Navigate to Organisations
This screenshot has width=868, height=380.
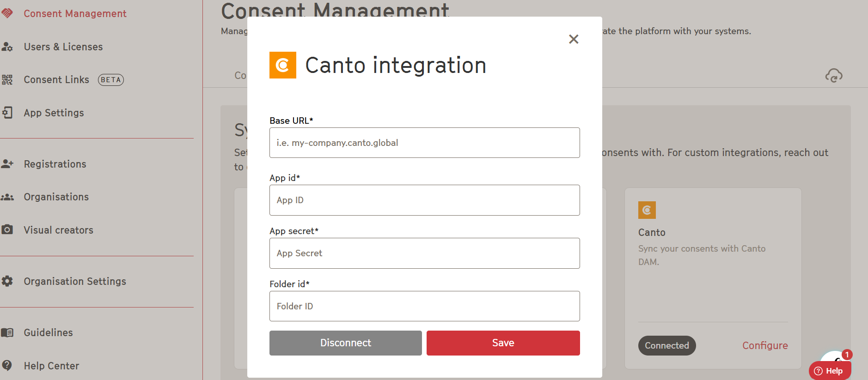click(x=56, y=197)
